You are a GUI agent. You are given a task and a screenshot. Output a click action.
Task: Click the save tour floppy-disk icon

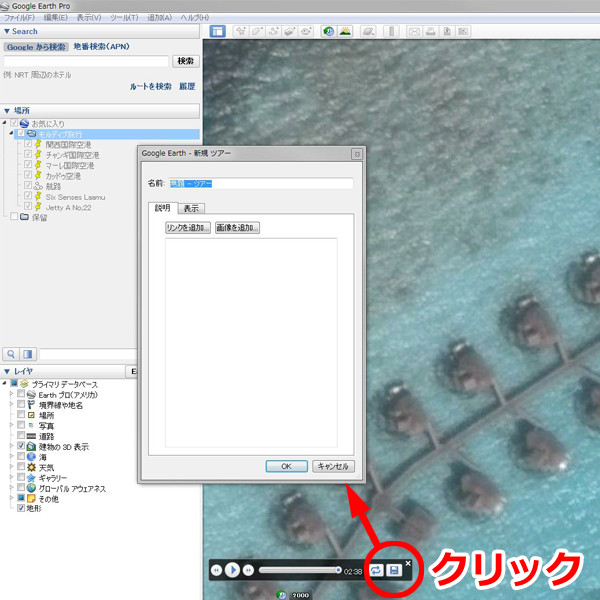[394, 571]
